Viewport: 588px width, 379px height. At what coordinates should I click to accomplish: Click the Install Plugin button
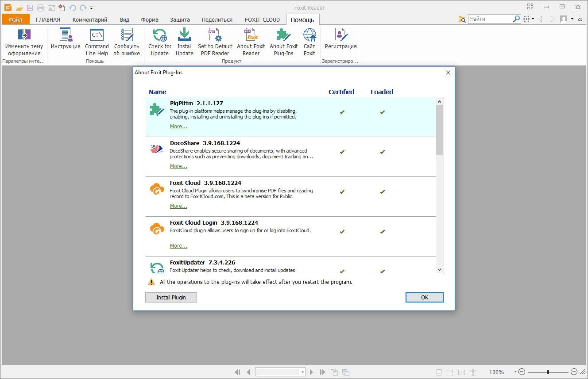[171, 297]
